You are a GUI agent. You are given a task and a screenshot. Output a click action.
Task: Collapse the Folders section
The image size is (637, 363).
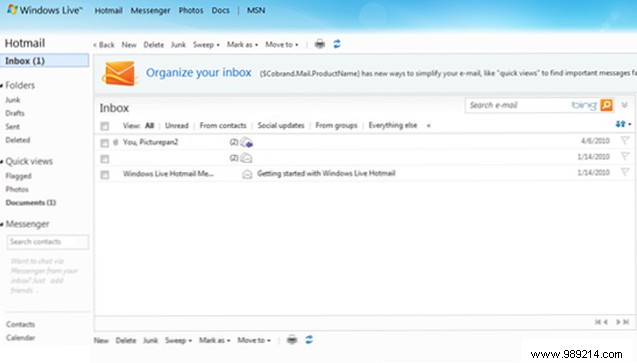[2, 85]
